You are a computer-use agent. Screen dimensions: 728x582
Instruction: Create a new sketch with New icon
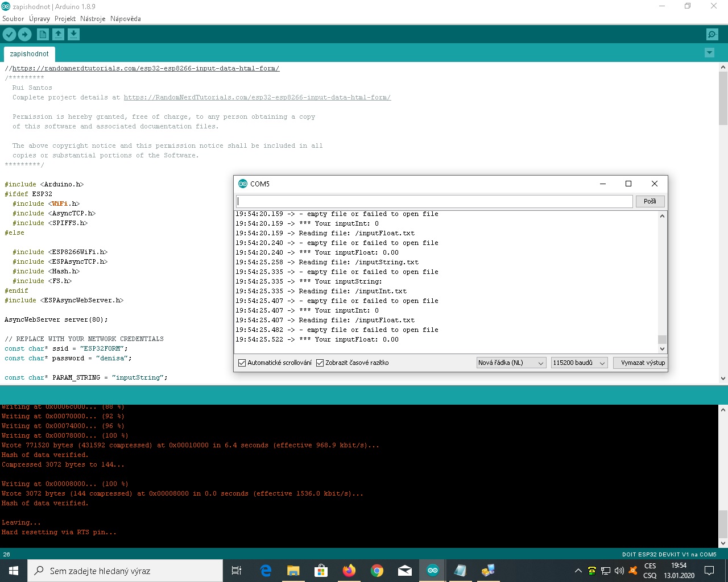point(43,35)
